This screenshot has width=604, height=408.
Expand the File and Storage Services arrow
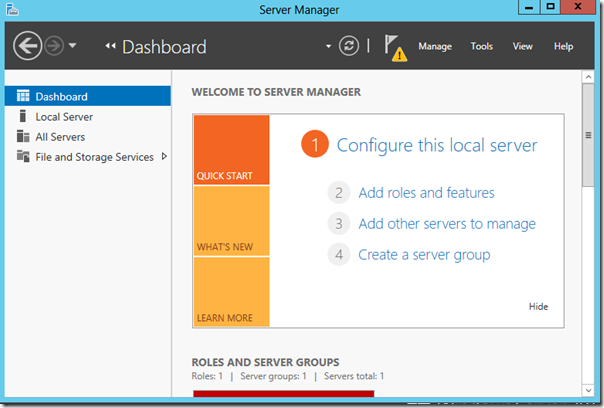tap(164, 156)
